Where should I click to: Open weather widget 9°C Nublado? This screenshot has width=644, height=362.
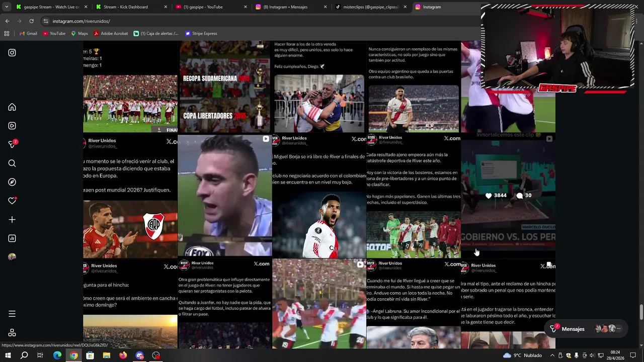click(x=522, y=355)
